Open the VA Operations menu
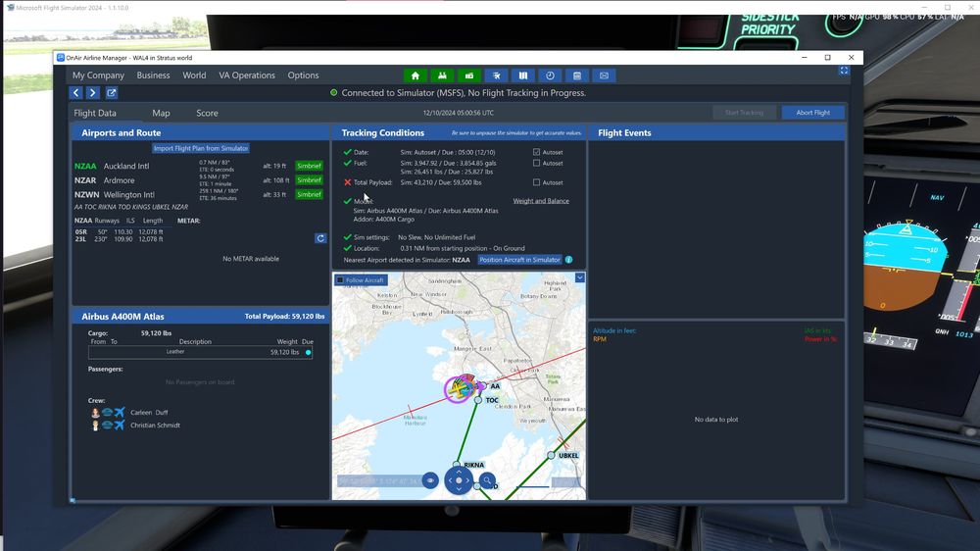Screen dimensions: 980x551 tap(247, 75)
